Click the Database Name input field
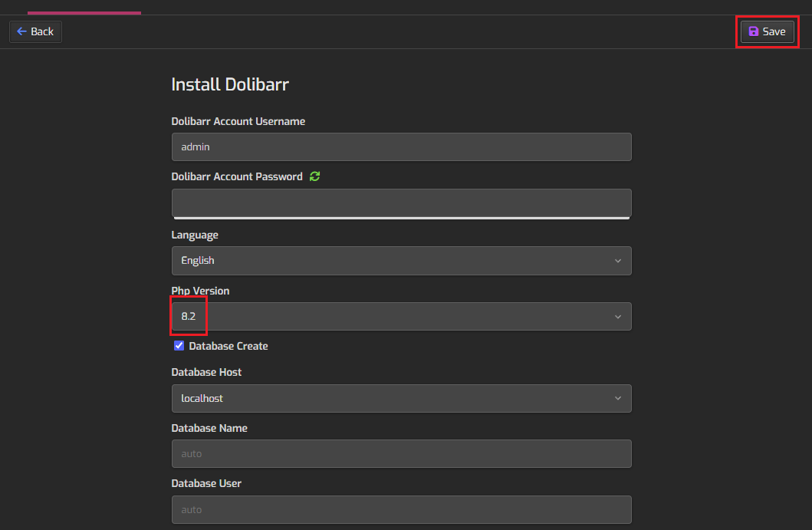This screenshot has height=530, width=812. (401, 454)
